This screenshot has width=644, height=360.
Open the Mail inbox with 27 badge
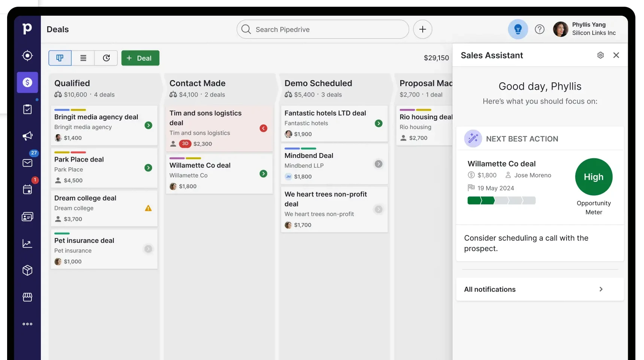point(27,163)
